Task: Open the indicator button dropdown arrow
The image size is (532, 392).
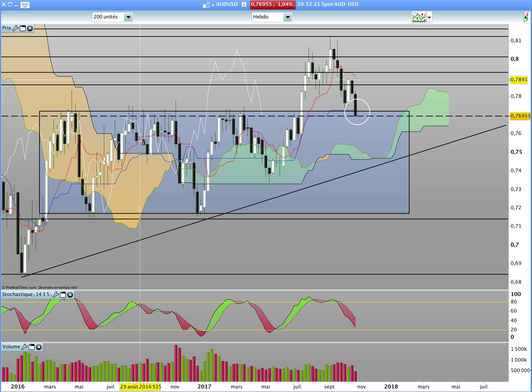Action: click(429, 17)
